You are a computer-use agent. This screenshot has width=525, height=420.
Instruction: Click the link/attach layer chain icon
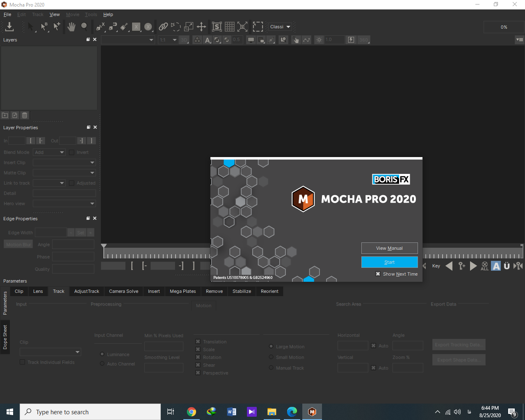(163, 27)
